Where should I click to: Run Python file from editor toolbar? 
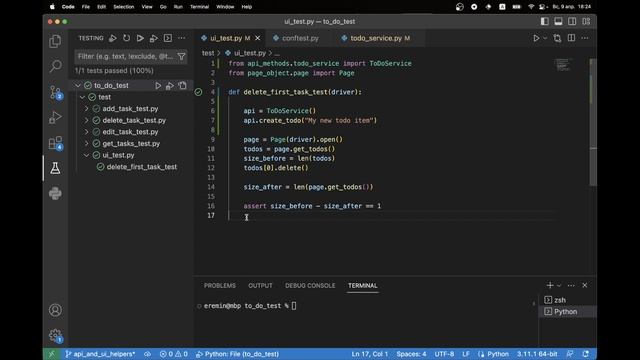536,38
